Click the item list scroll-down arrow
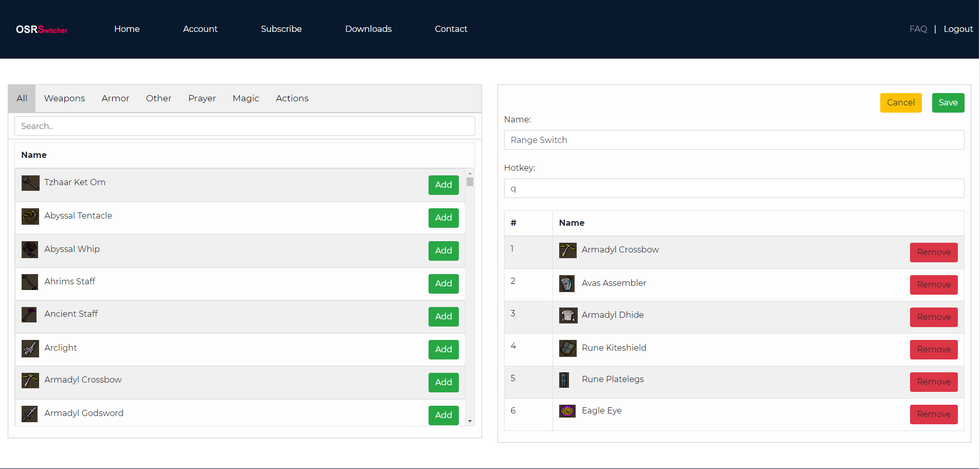This screenshot has height=469, width=980. pyautogui.click(x=470, y=421)
